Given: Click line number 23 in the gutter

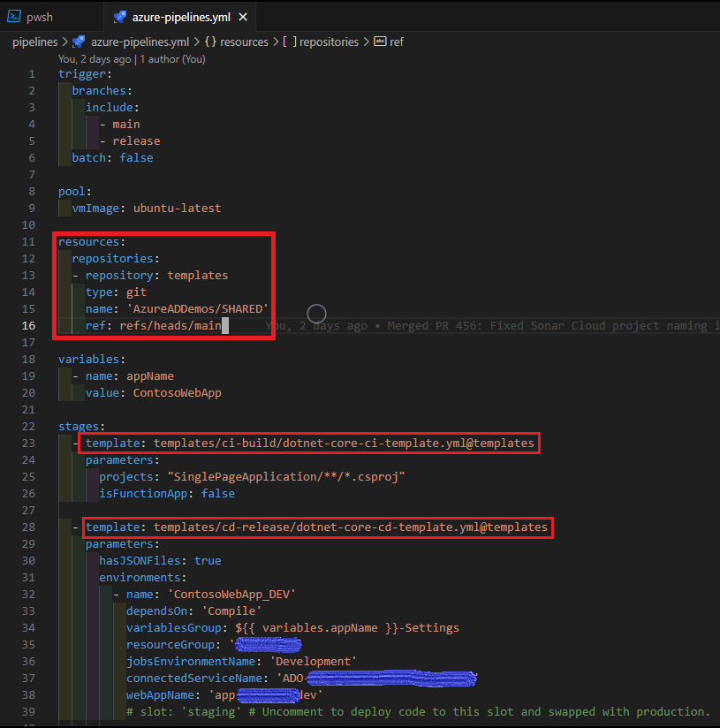Looking at the screenshot, I should pyautogui.click(x=27, y=444).
